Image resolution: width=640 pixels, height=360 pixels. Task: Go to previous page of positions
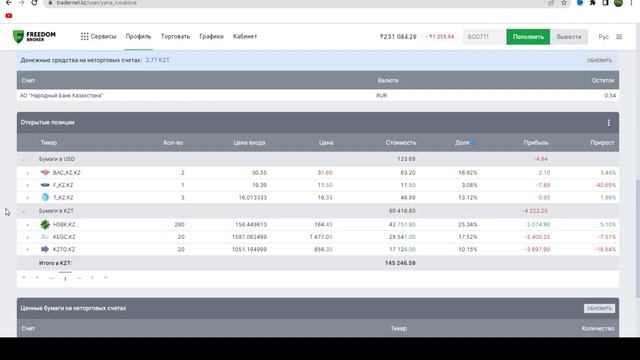(37, 278)
